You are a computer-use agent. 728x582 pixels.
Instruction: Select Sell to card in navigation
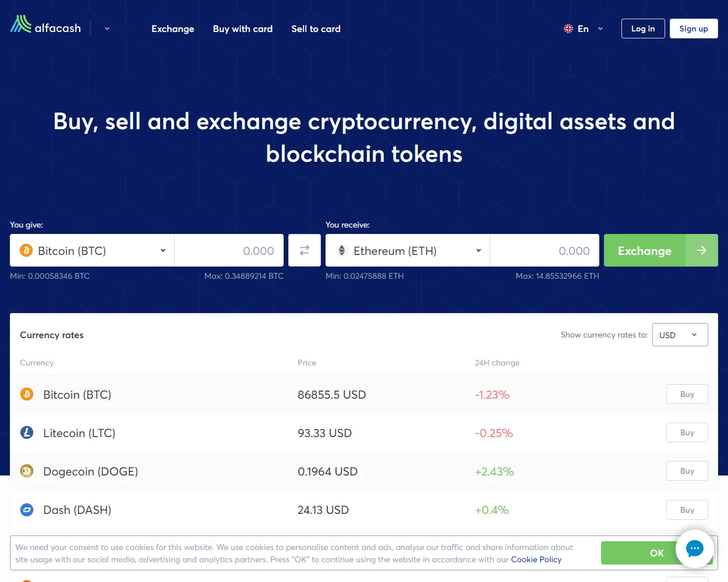pyautogui.click(x=316, y=29)
